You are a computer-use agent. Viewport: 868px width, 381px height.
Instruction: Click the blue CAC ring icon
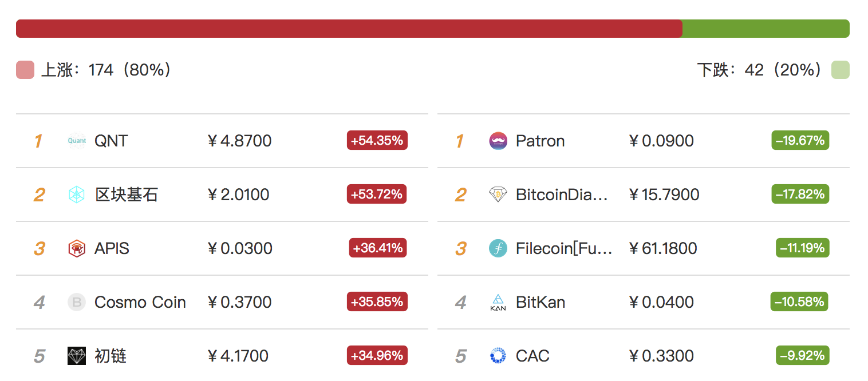(498, 356)
